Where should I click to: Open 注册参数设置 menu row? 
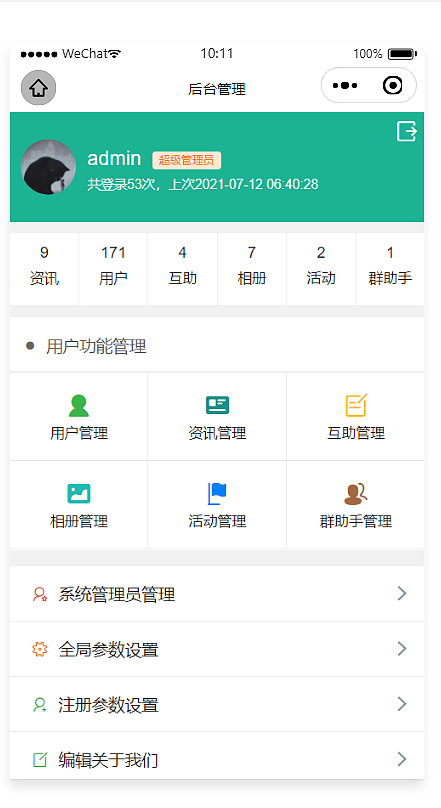(x=217, y=704)
